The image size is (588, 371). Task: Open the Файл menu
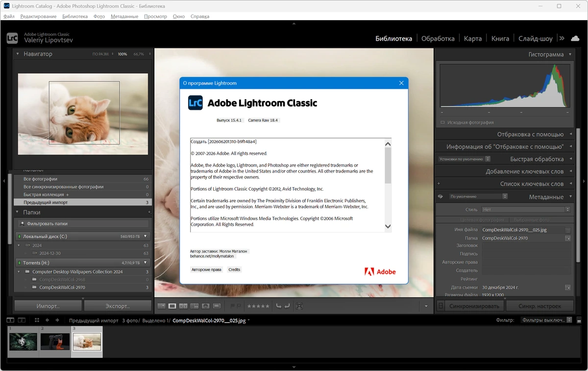coord(9,16)
